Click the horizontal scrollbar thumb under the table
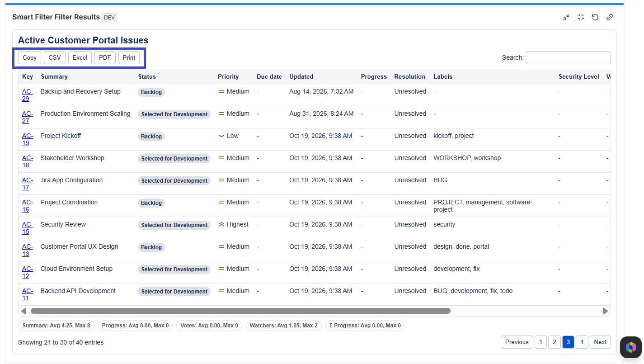This screenshot has width=644, height=364. tap(240, 311)
